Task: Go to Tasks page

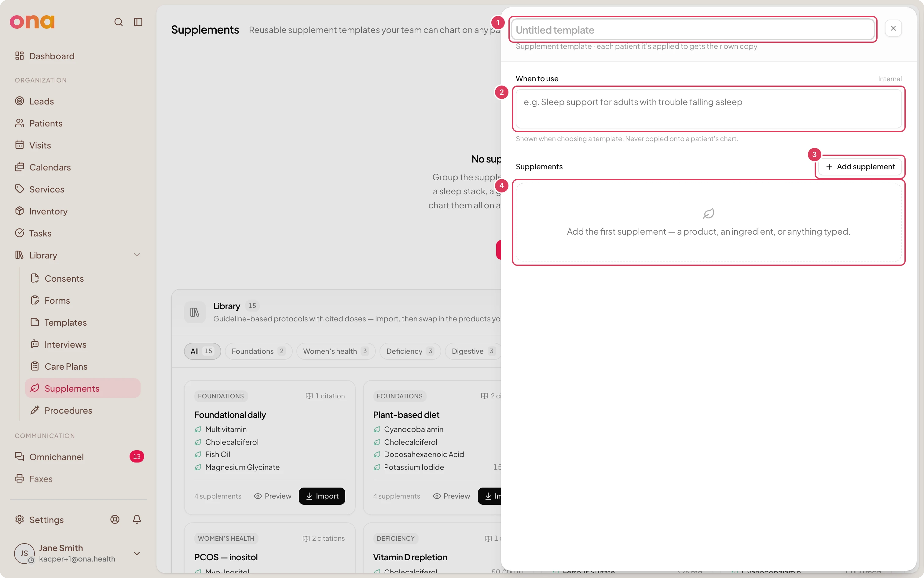Action: coord(78,233)
